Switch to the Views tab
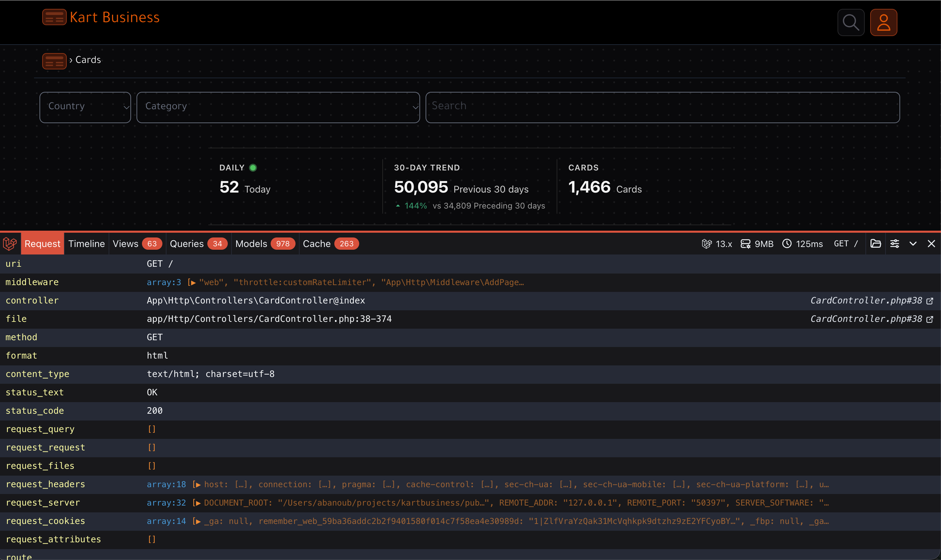The image size is (941, 560). click(x=137, y=244)
